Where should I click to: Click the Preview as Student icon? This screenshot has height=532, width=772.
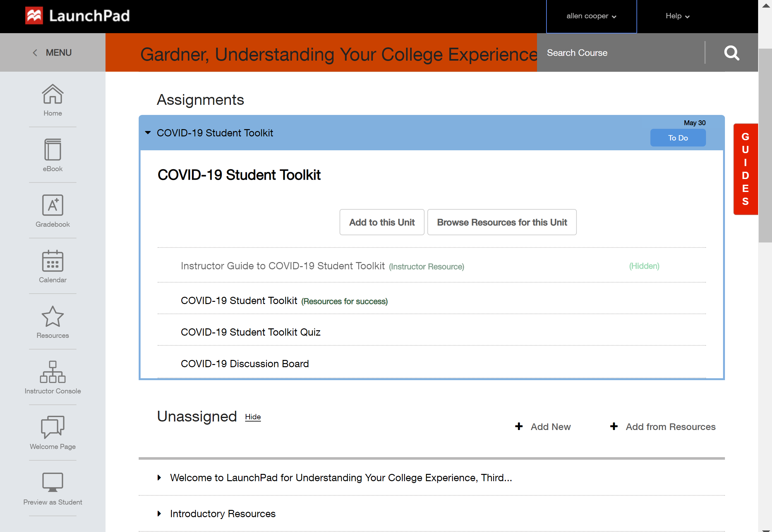[x=53, y=482]
